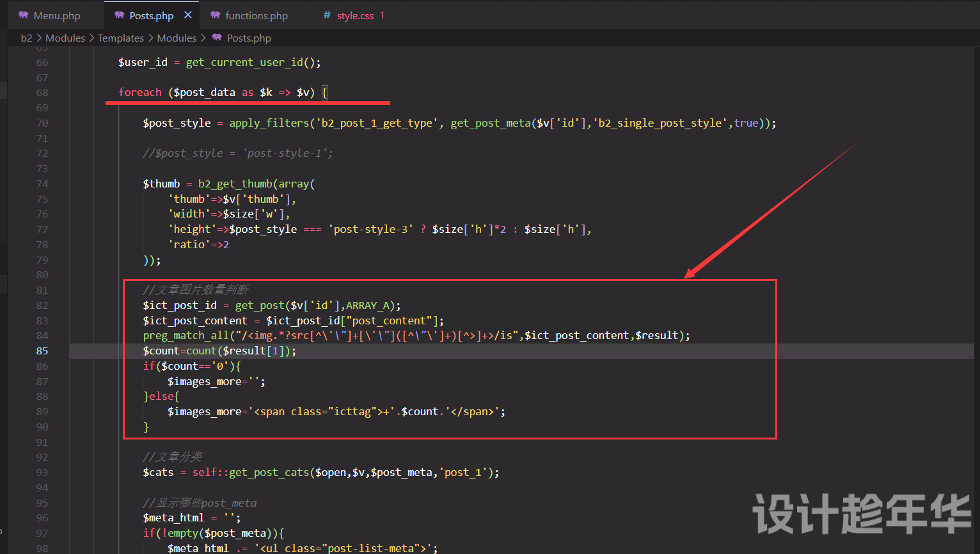980x554 pixels.
Task: Click line number 68 beside foreach
Action: coord(42,92)
